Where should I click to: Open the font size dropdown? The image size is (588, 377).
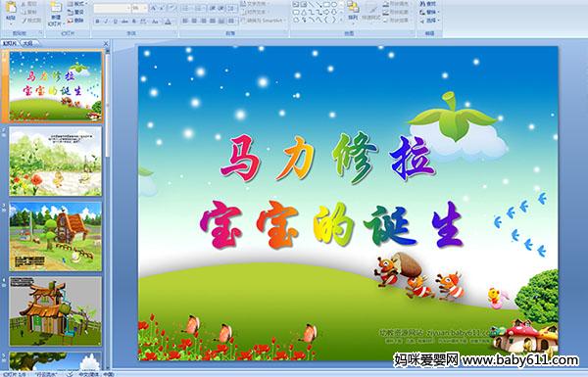point(140,8)
